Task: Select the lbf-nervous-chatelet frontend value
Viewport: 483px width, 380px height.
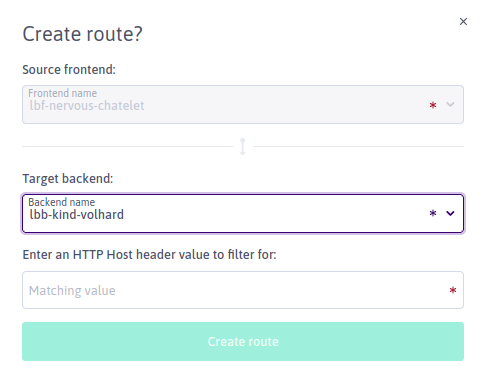Action: point(87,106)
